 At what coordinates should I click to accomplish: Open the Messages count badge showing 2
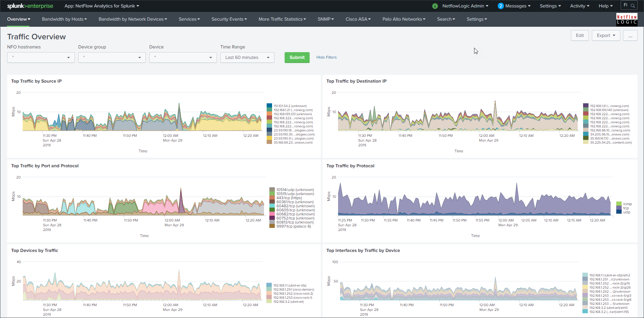click(x=501, y=6)
